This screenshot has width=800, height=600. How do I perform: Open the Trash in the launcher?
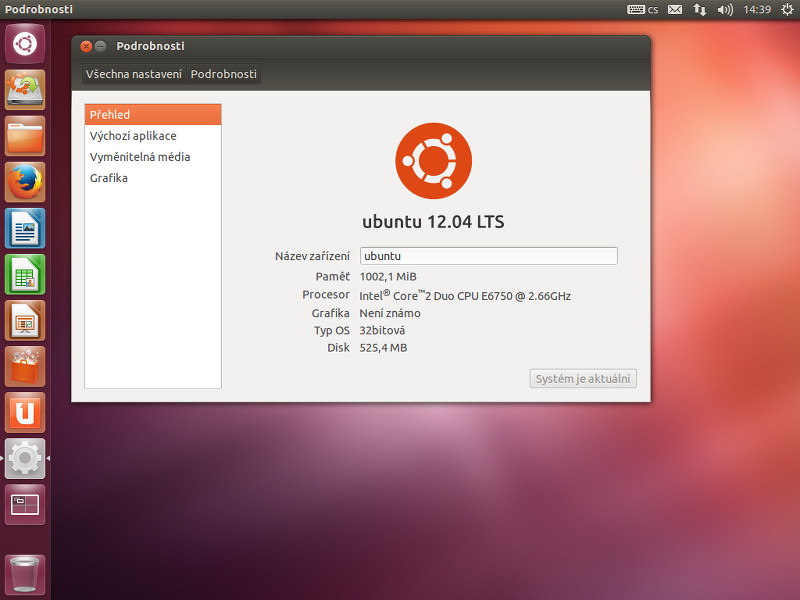(x=25, y=575)
